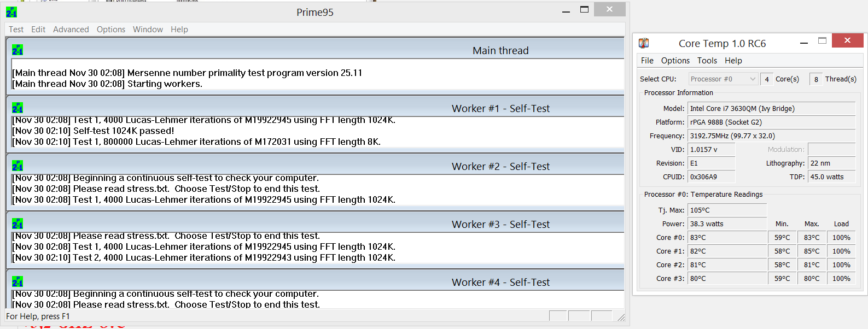
Task: Click the Revision value E1
Action: coord(711,163)
